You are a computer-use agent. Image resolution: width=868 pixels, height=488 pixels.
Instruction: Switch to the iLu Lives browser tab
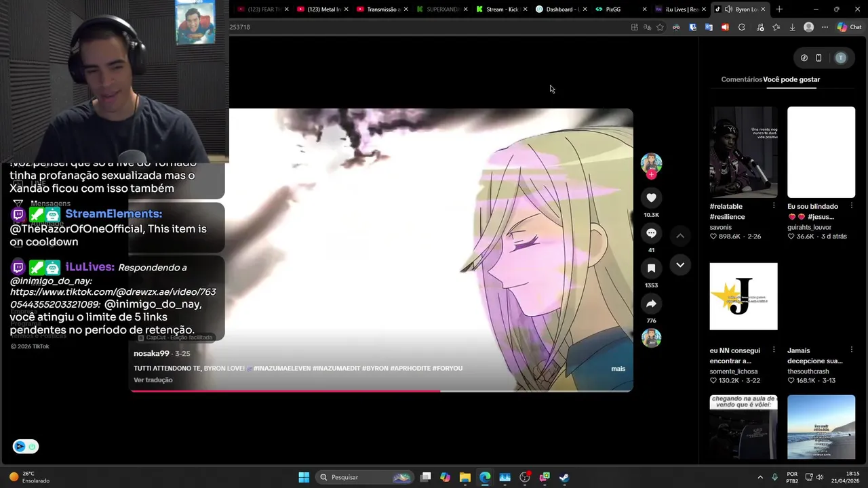click(680, 9)
